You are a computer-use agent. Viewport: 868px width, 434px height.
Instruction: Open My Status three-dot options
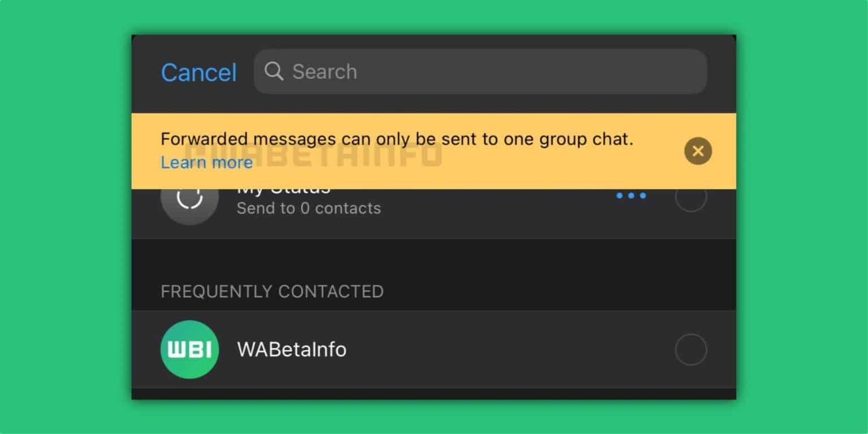coord(631,196)
